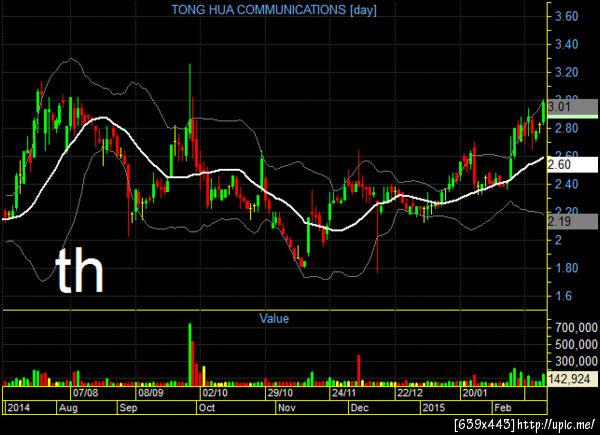The width and height of the screenshot is (600, 435).
Task: Click the 1.6 price axis label
Action: click(x=563, y=296)
